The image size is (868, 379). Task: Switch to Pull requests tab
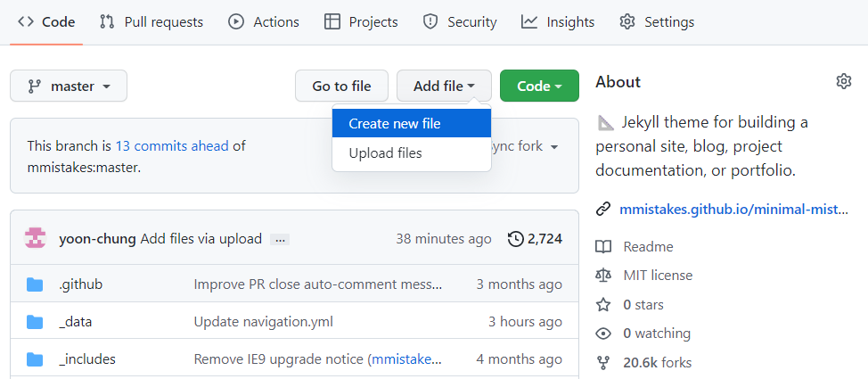pyautogui.click(x=151, y=22)
